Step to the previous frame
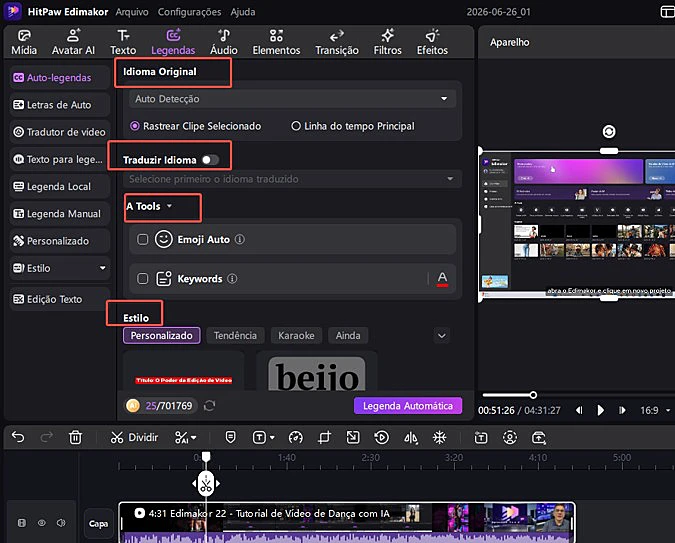This screenshot has width=675, height=543. pyautogui.click(x=579, y=410)
